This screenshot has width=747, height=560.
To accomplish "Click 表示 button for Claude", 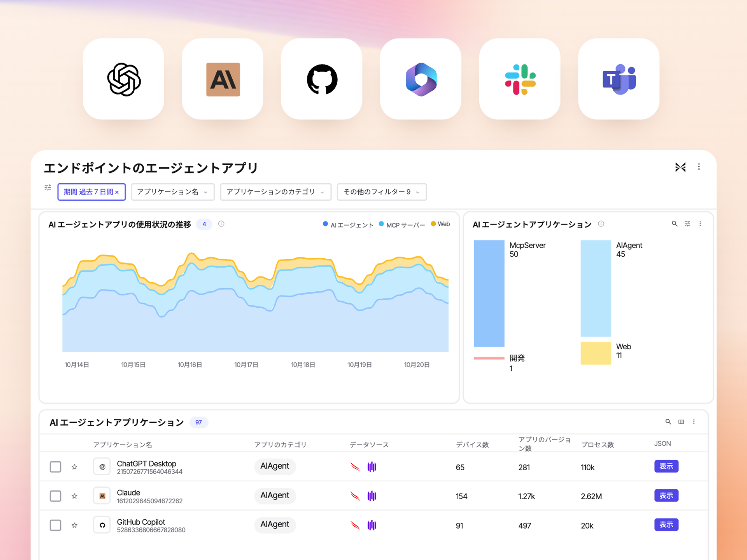I will 666,495.
